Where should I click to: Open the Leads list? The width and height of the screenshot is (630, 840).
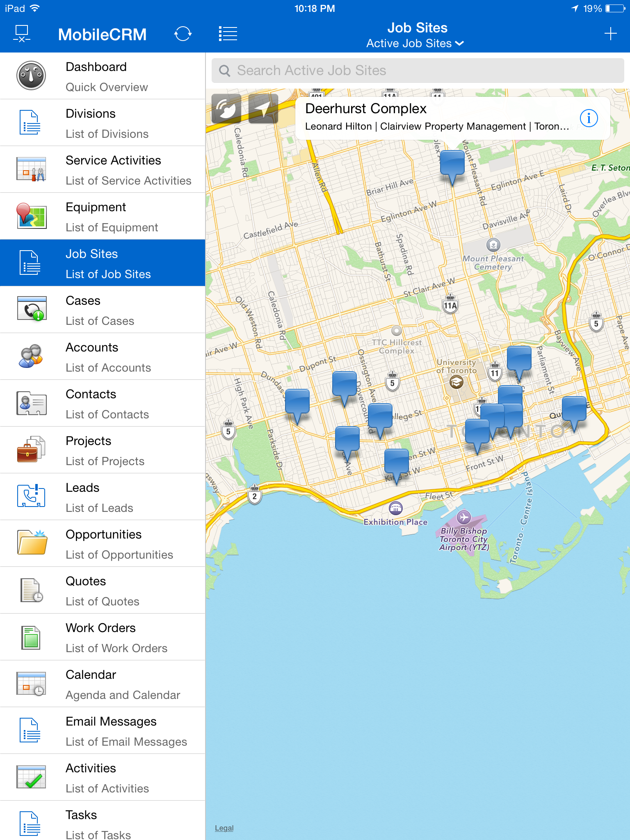tap(103, 497)
